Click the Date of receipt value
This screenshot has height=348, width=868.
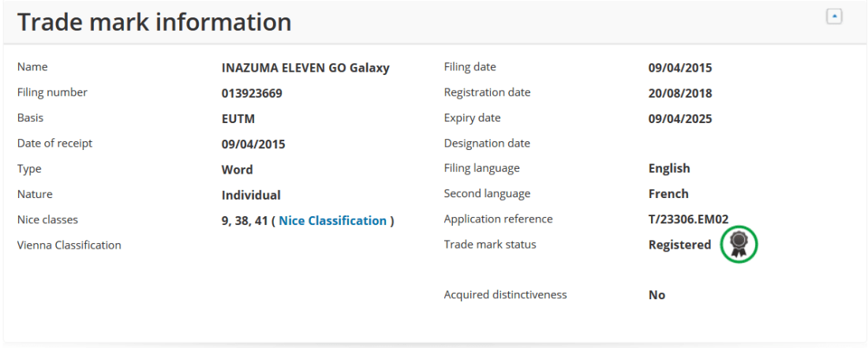253,144
